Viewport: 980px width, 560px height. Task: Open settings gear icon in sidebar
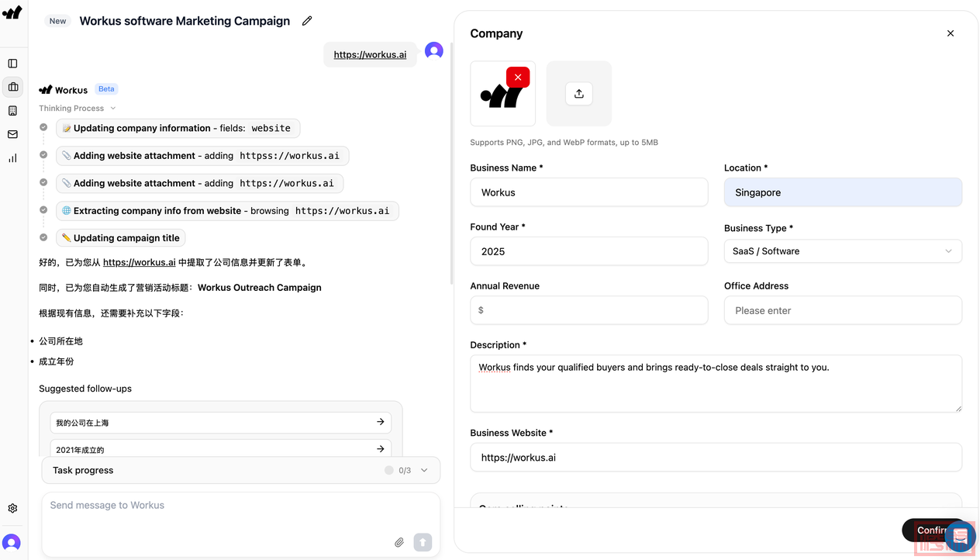coord(12,509)
